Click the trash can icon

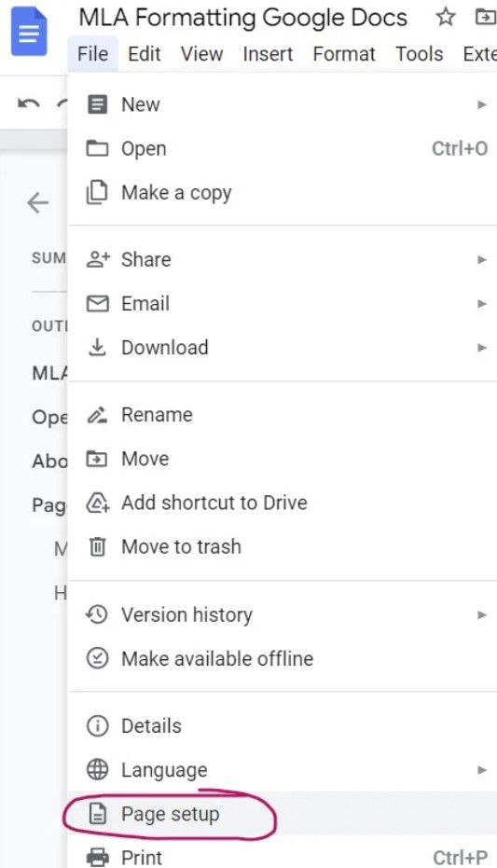pyautogui.click(x=97, y=547)
